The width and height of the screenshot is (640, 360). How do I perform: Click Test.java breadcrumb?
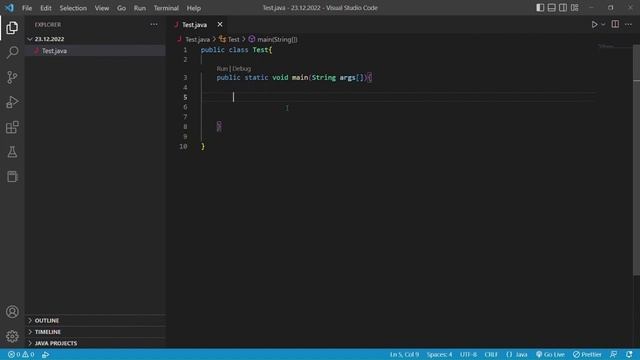[198, 39]
